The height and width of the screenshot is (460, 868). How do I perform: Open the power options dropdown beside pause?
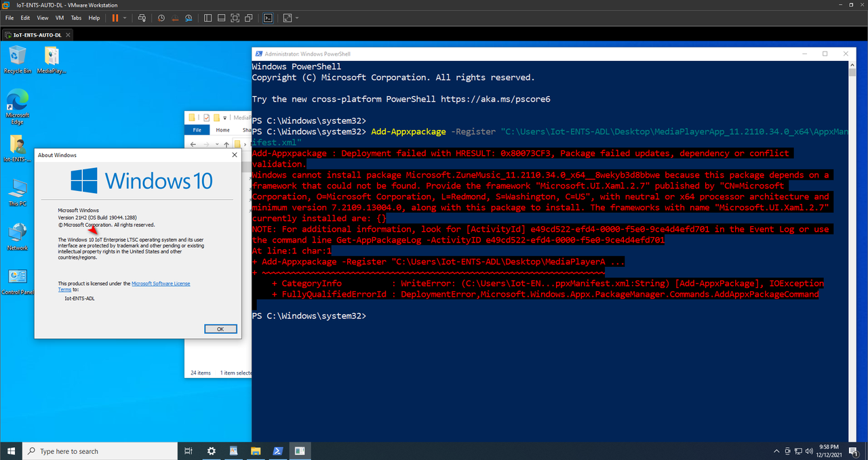tap(124, 18)
